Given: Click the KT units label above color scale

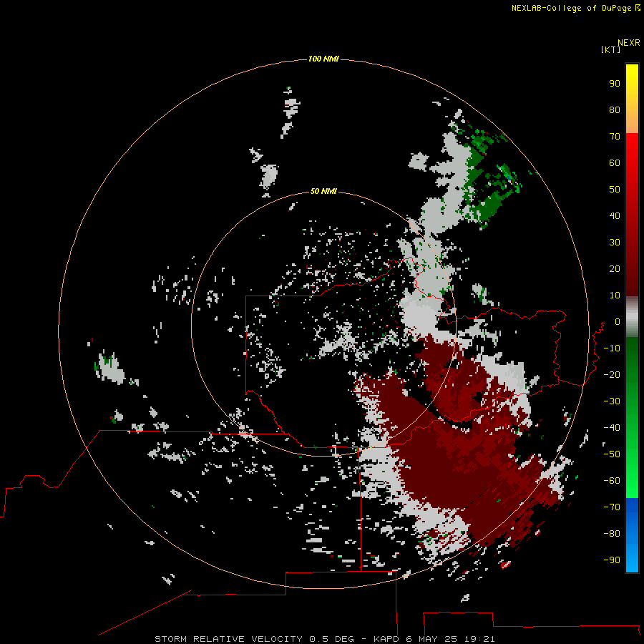Looking at the screenshot, I should 610,50.
